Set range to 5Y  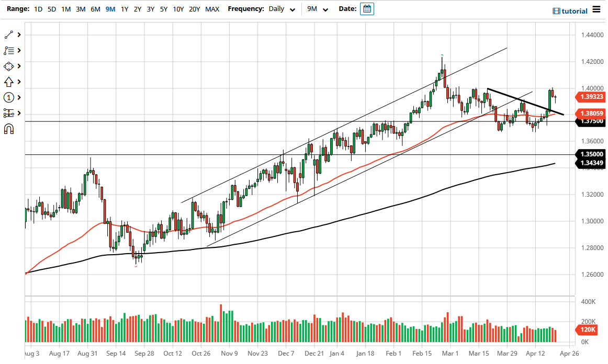point(164,9)
